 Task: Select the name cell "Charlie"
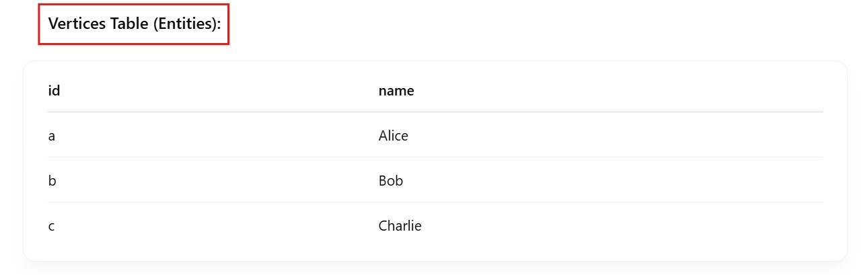(400, 226)
